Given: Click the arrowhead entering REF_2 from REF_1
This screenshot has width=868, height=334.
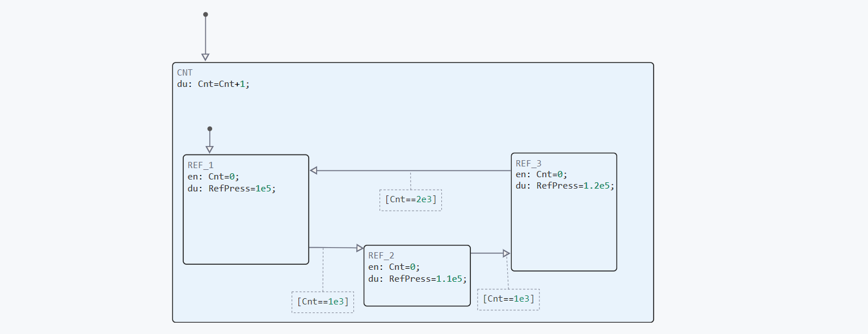Looking at the screenshot, I should [360, 248].
